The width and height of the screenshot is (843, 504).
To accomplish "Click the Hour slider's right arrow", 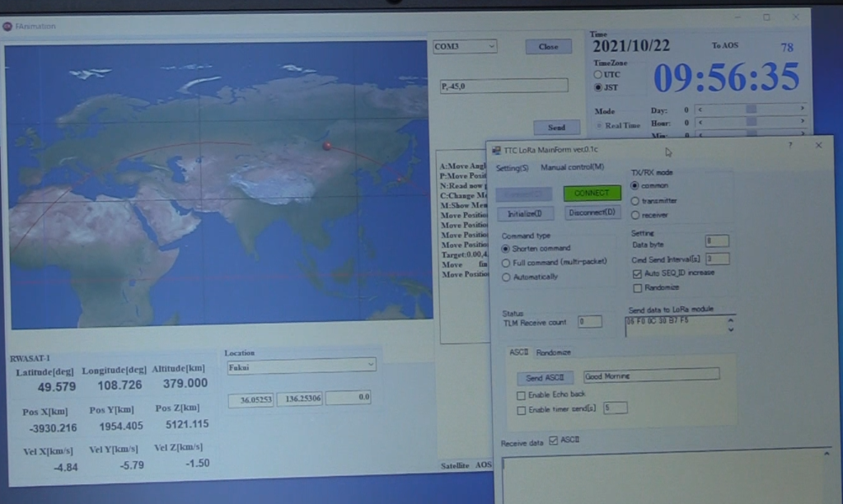I will [802, 123].
